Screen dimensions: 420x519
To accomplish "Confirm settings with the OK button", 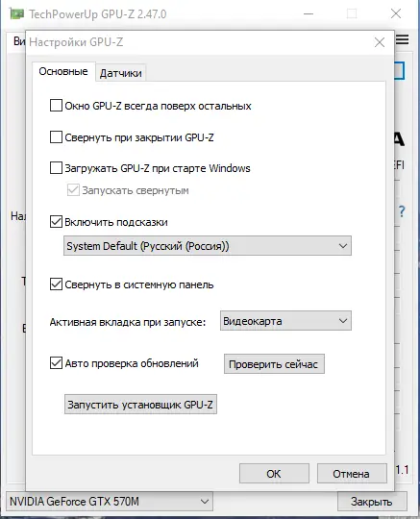I will (274, 474).
